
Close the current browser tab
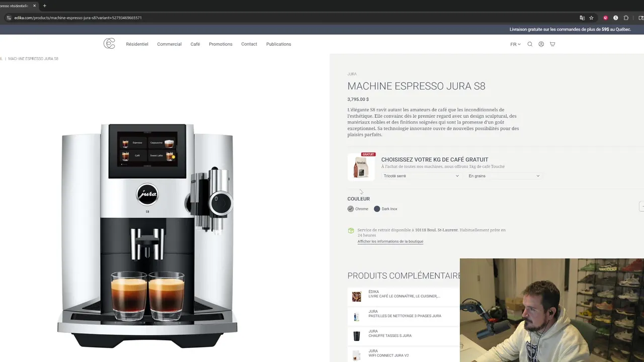click(x=34, y=6)
